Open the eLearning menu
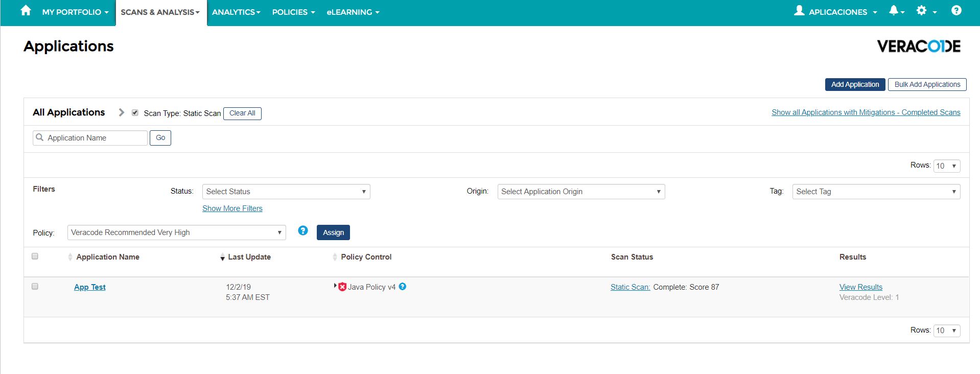Viewport: 980px width, 374px height. [x=353, y=12]
